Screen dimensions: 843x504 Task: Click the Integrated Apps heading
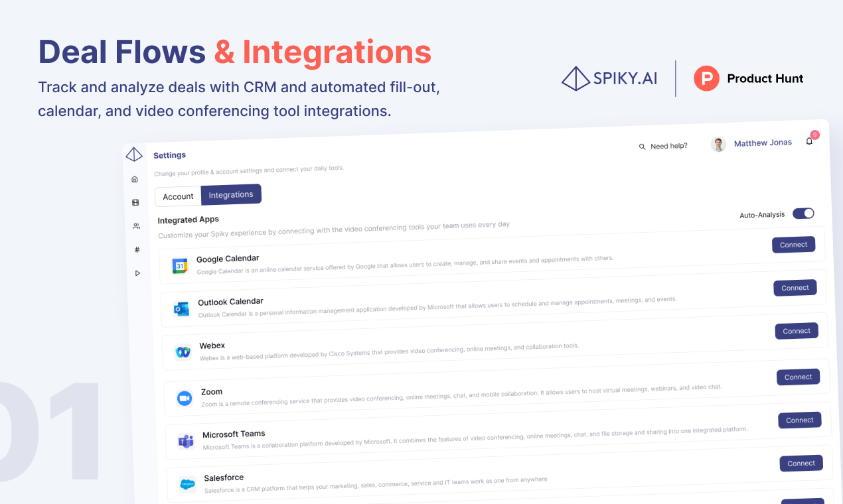pos(189,220)
